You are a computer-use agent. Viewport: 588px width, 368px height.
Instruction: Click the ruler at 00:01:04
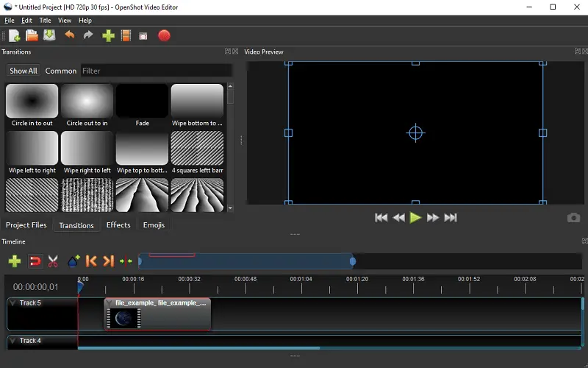pos(301,279)
